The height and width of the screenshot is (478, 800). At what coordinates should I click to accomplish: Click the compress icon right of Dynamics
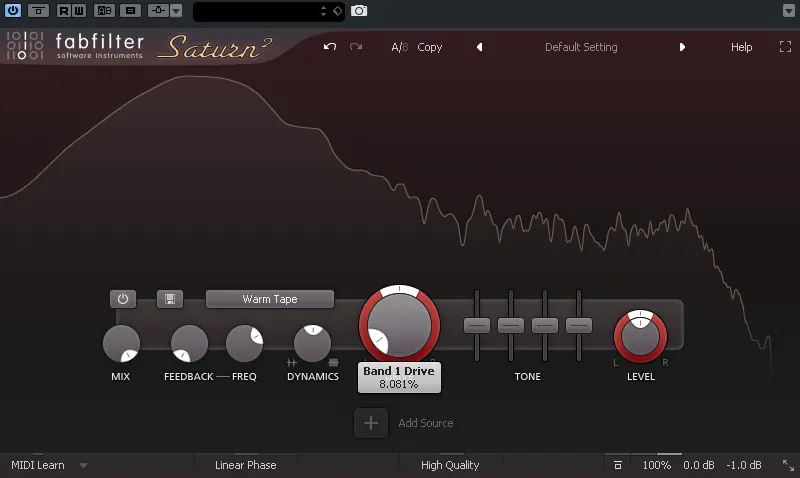(x=333, y=363)
